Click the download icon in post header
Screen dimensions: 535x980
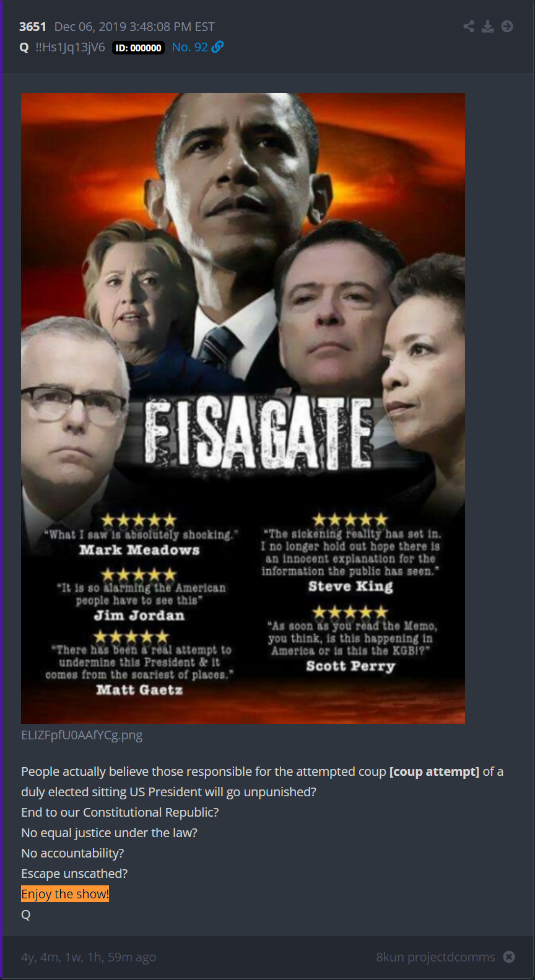[488, 26]
